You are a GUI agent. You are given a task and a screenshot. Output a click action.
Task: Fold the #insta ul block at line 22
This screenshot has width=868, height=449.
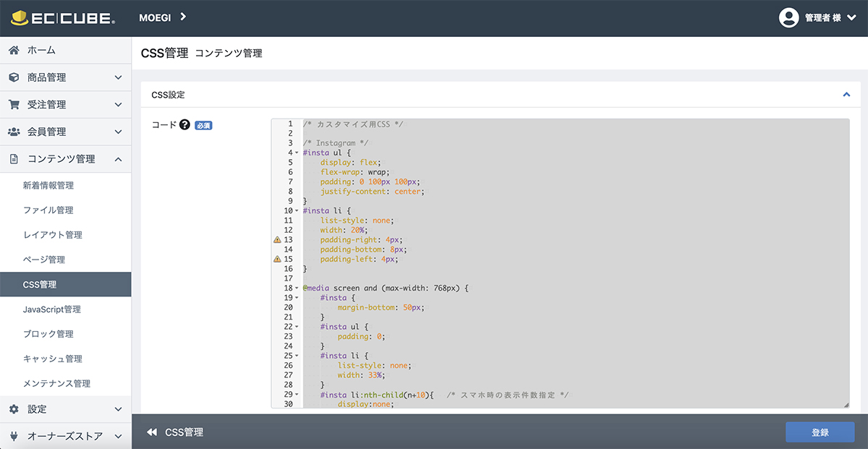297,327
